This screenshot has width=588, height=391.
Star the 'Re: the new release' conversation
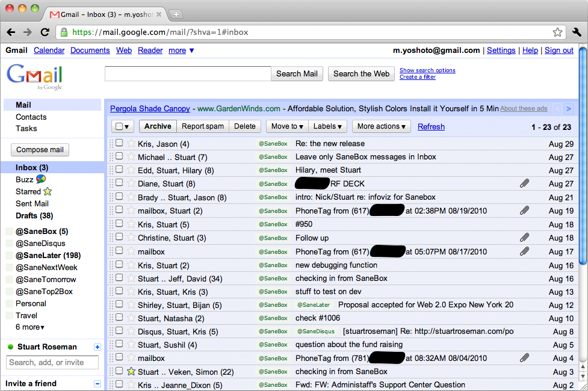(131, 144)
